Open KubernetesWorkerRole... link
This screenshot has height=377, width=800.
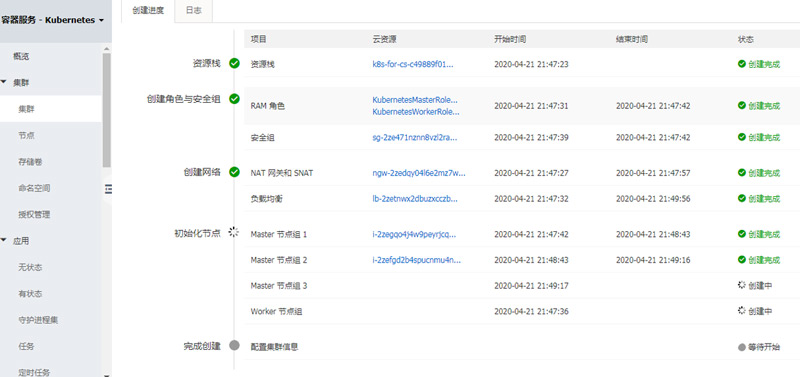(416, 112)
